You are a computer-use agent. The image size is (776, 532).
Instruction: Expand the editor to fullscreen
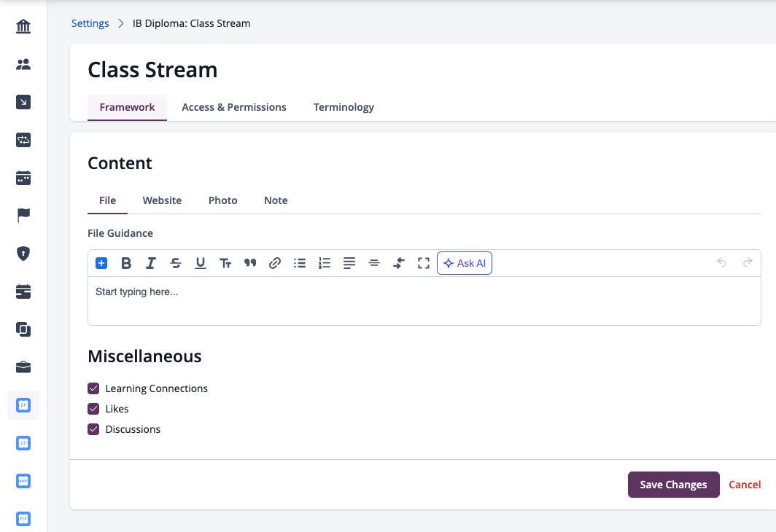pyautogui.click(x=424, y=263)
